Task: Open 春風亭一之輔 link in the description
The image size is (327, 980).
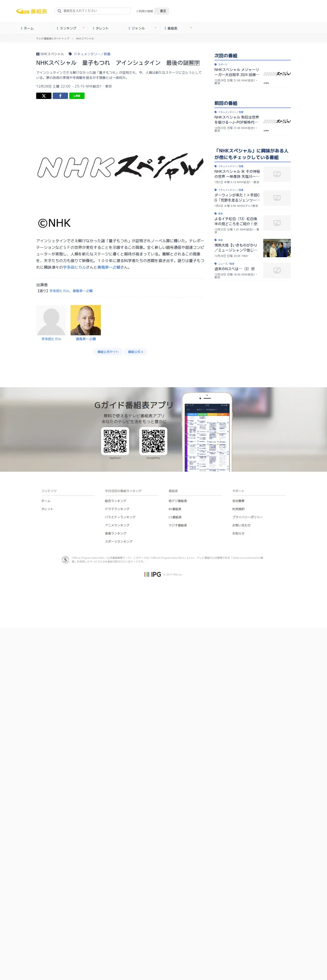Action: pos(108,267)
